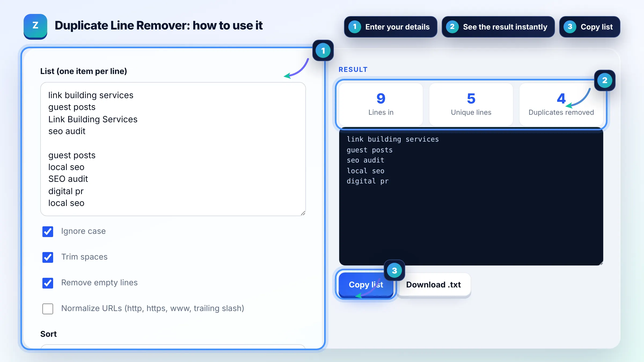
Task: Click the 'Sort' section label
Action: 48,334
